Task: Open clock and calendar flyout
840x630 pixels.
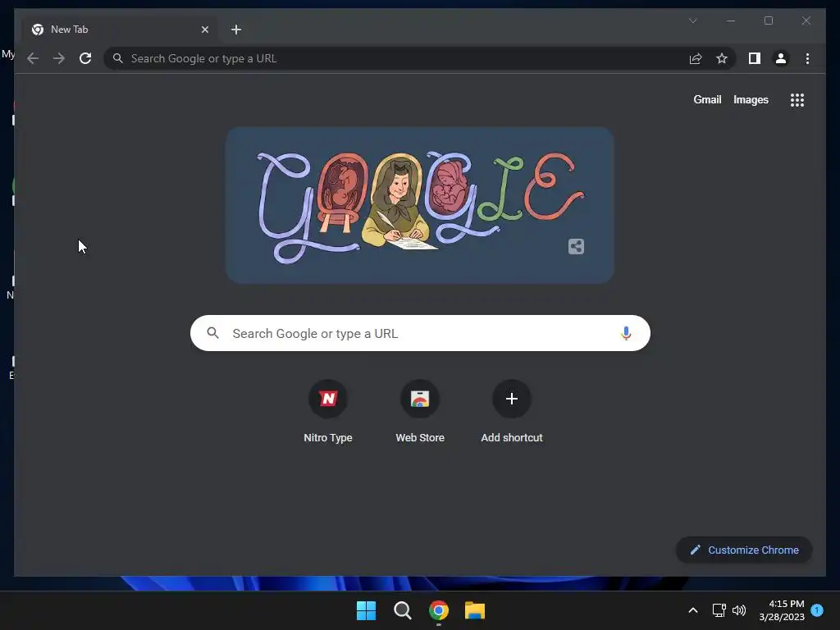Action: [x=782, y=610]
